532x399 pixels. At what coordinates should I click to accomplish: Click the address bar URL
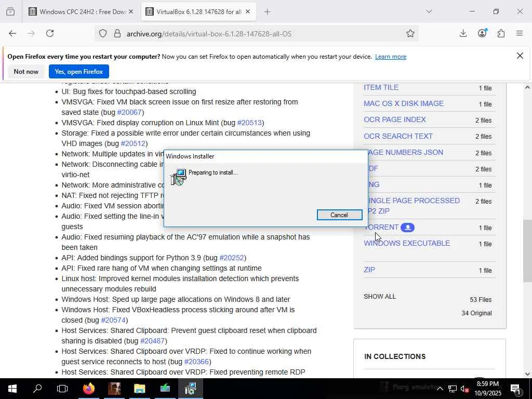tap(209, 34)
